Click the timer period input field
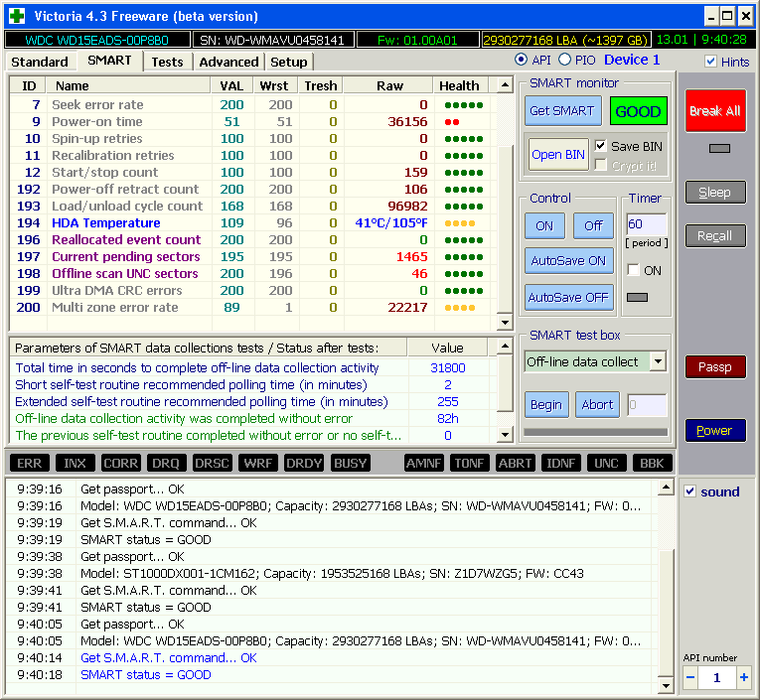This screenshot has width=760, height=700. pyautogui.click(x=646, y=224)
